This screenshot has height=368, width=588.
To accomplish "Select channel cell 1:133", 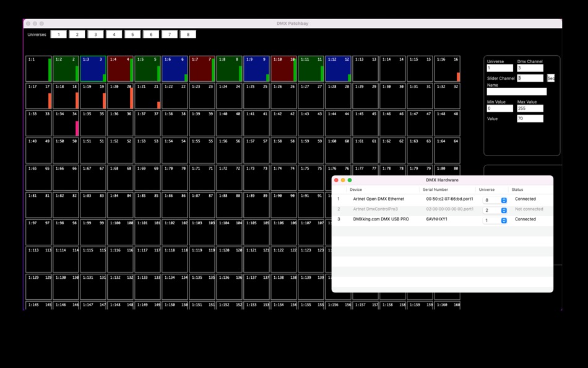I will [x=147, y=287].
